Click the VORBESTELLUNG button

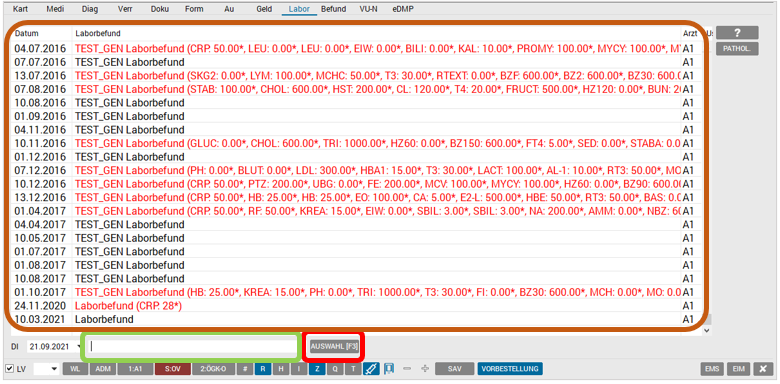(x=510, y=369)
